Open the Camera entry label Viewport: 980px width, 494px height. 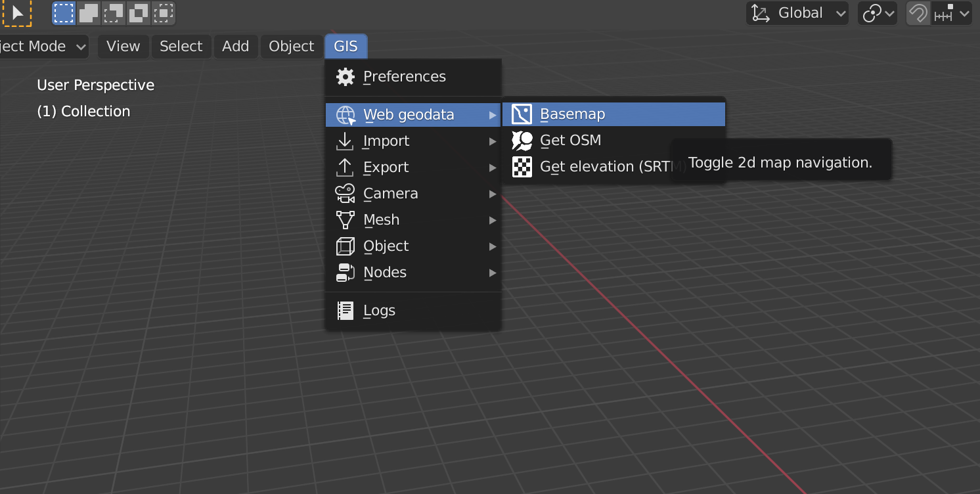pos(391,194)
